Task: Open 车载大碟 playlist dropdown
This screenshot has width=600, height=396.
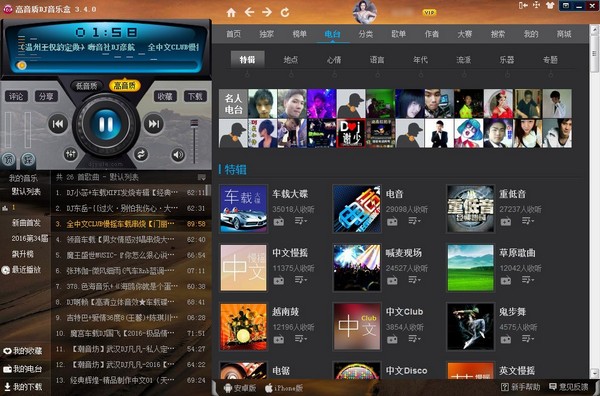Action: click(301, 221)
